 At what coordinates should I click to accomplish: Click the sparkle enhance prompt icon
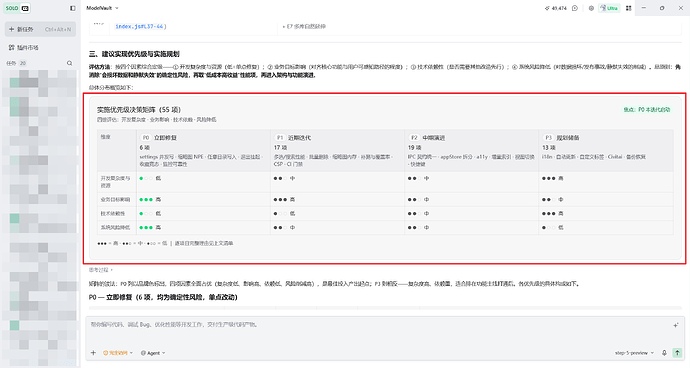click(675, 325)
